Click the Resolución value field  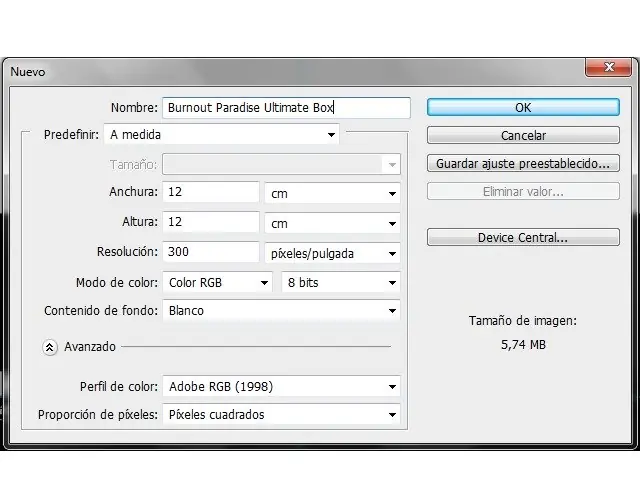pos(211,251)
